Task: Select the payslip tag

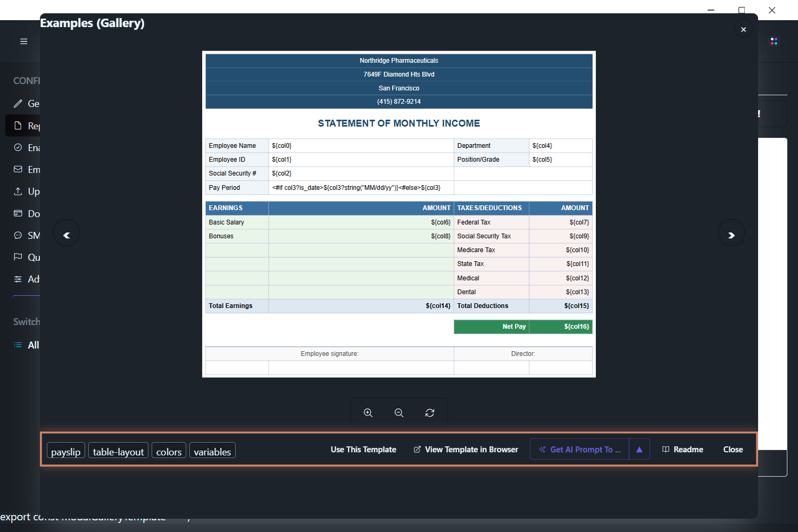Action: point(66,451)
